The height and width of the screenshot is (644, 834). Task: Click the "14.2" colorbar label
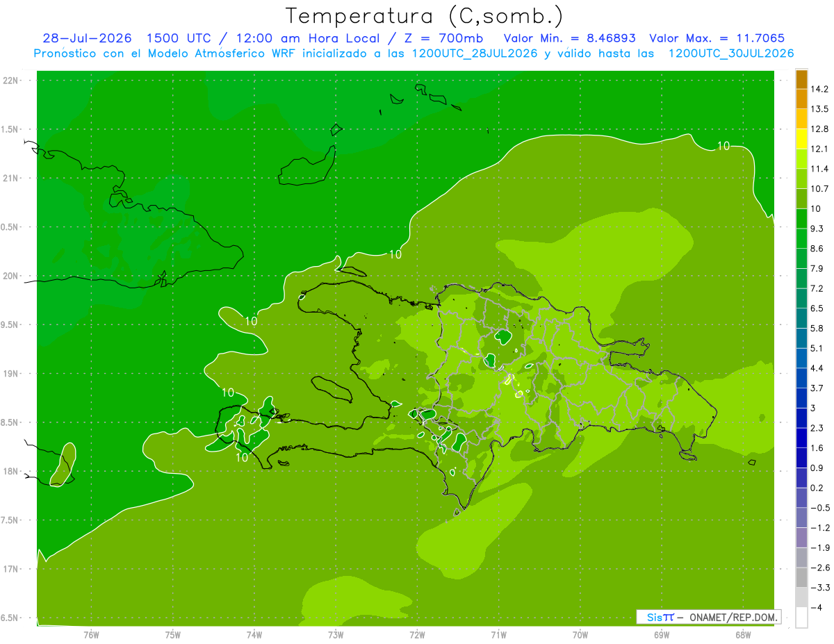click(820, 89)
